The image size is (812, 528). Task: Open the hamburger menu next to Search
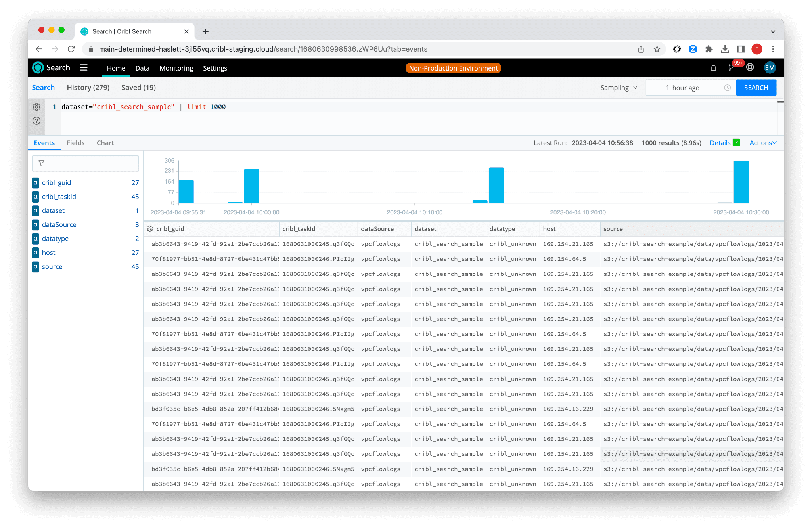84,67
